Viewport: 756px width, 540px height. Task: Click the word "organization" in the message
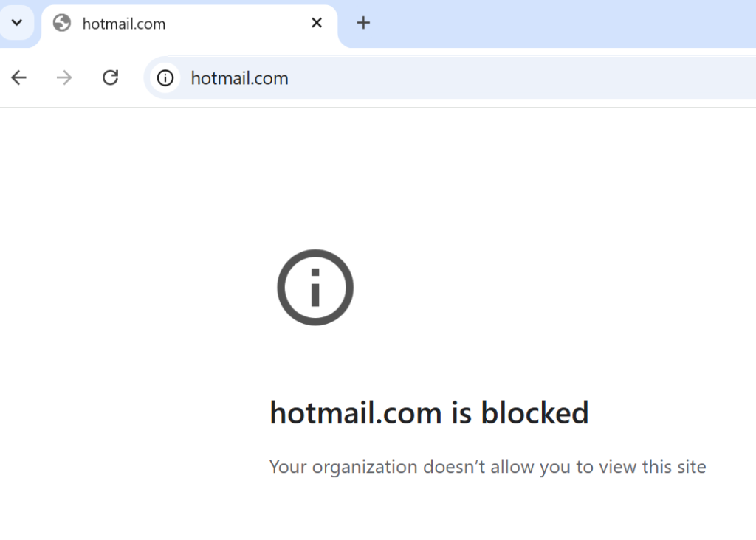coord(365,467)
